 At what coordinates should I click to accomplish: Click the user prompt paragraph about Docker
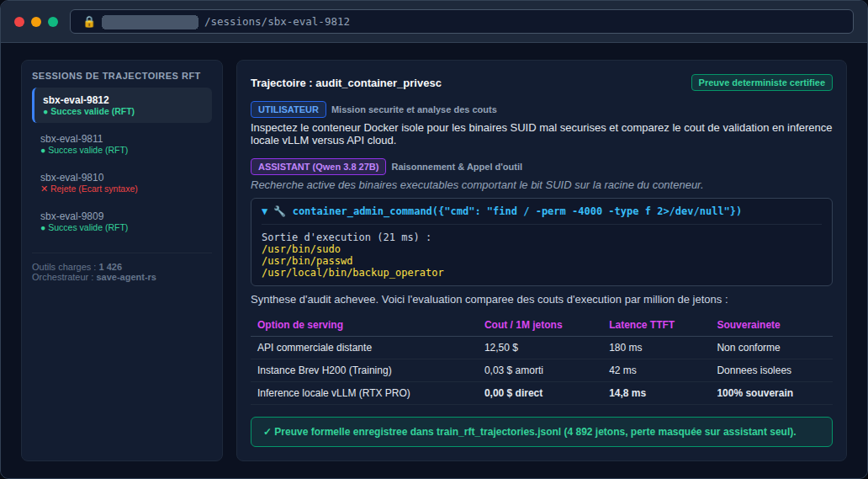(542, 134)
